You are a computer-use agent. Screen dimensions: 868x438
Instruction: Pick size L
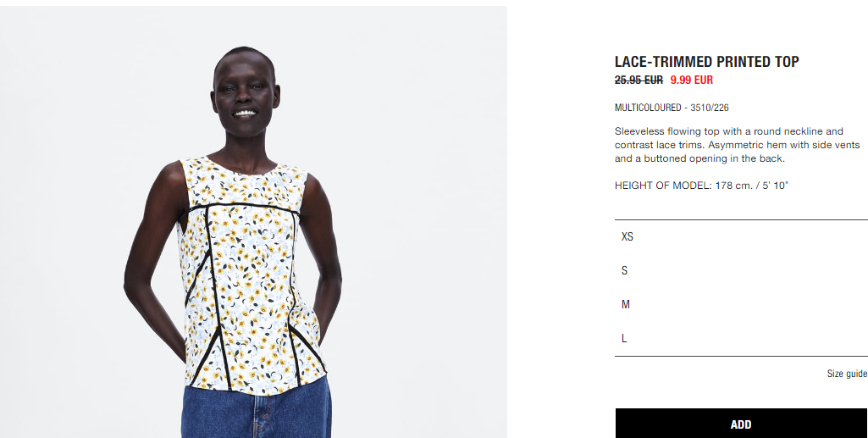click(741, 338)
